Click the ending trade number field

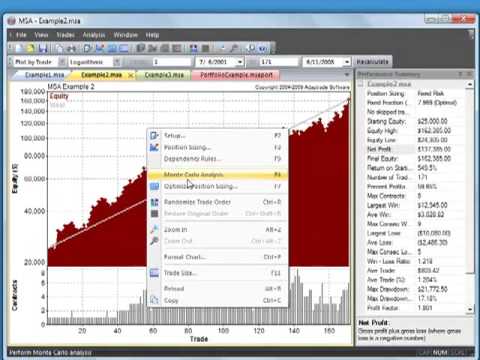pos(279,62)
